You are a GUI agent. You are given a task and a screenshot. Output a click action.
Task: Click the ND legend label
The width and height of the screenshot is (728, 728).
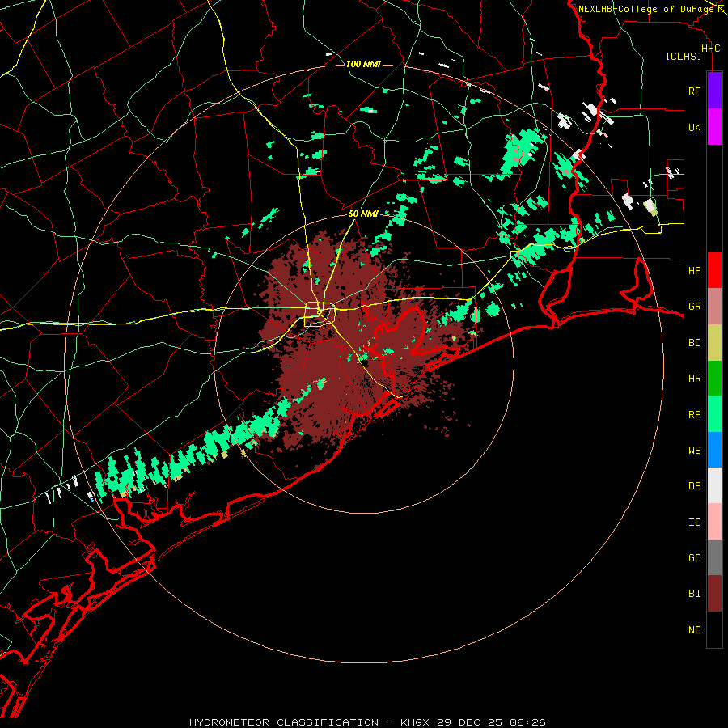pyautogui.click(x=695, y=630)
